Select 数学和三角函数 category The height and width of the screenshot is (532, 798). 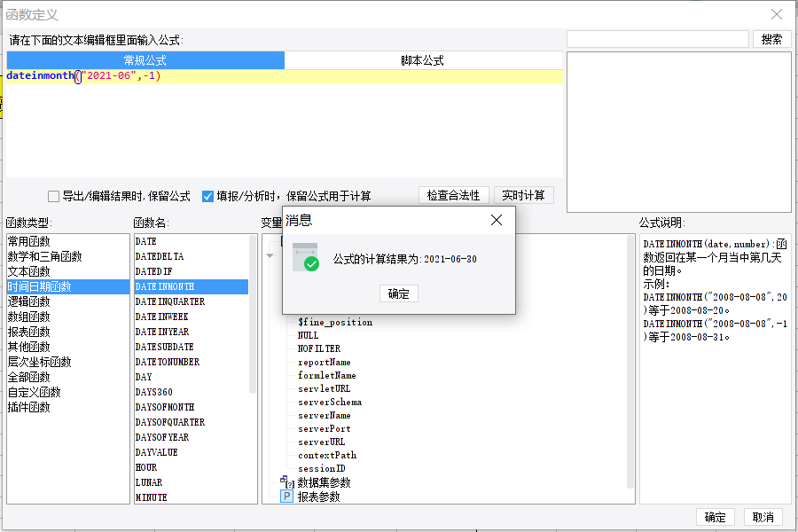pyautogui.click(x=68, y=256)
